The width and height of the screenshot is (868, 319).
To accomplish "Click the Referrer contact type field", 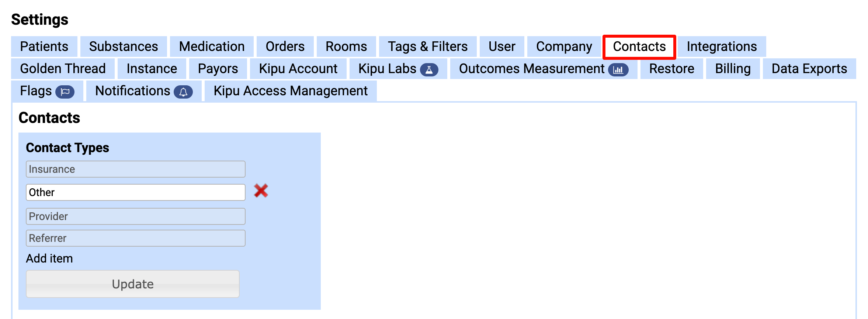I will [x=135, y=238].
